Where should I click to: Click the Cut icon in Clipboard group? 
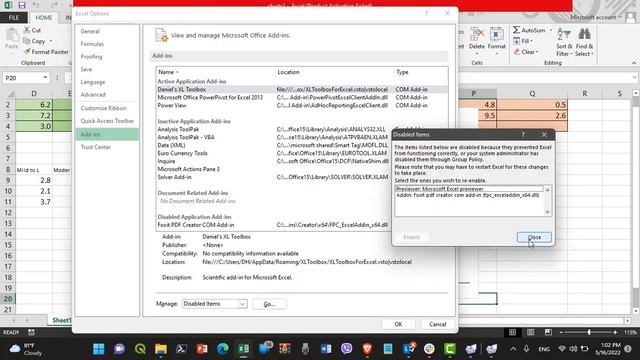pos(27,30)
